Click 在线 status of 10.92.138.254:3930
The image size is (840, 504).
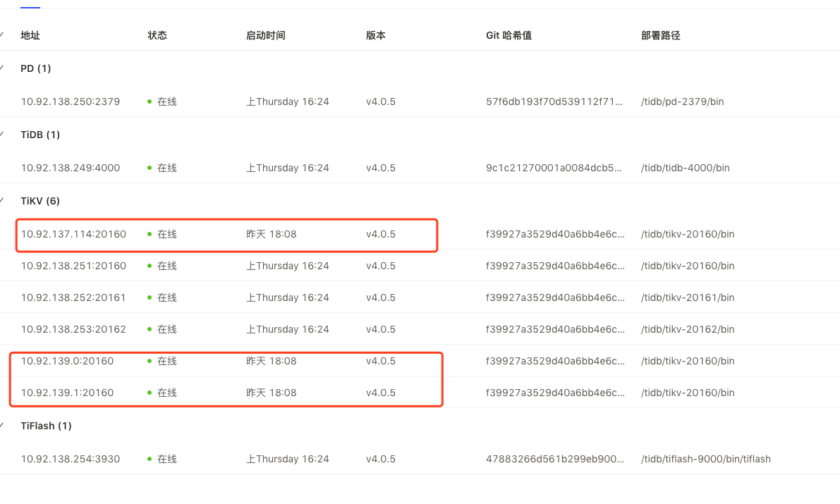162,459
